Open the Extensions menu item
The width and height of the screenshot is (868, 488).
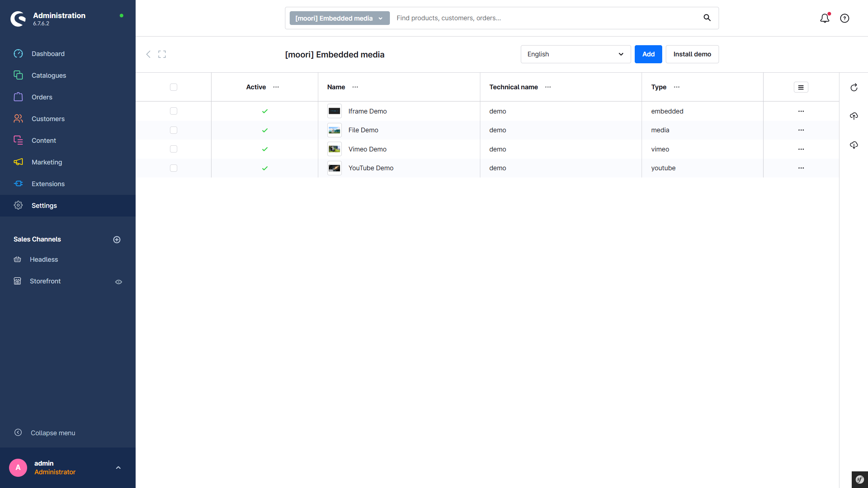coord(48,184)
